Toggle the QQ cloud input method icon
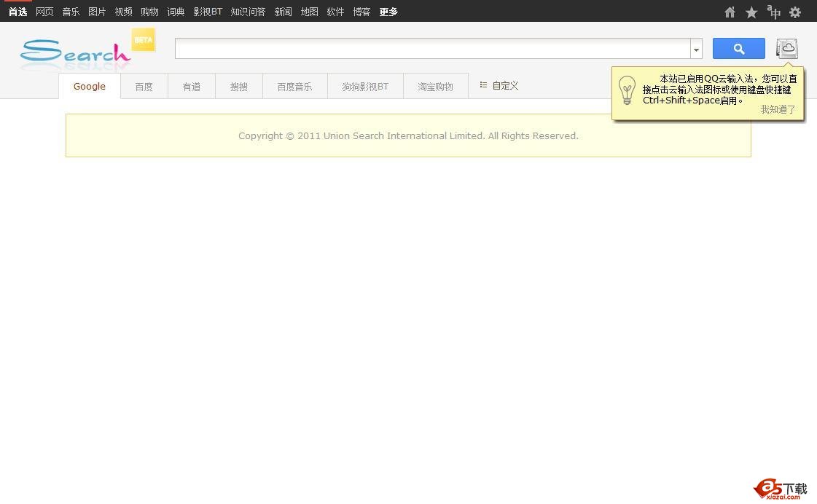Screen dimensions: 817x504 [x=787, y=48]
